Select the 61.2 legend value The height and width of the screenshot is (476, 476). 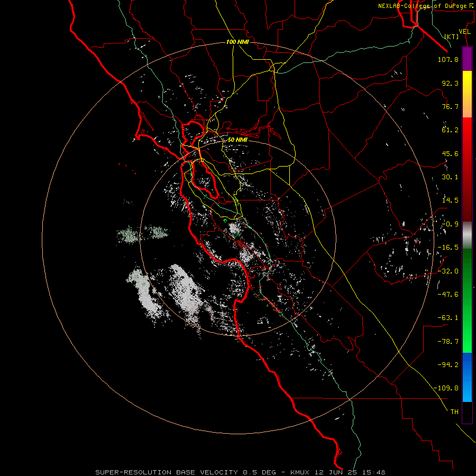point(450,130)
